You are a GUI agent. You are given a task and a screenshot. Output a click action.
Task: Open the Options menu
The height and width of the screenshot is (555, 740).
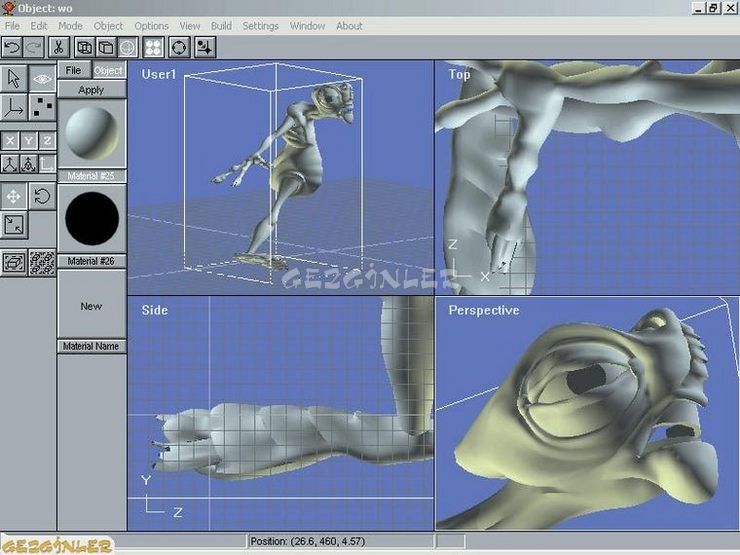152,26
